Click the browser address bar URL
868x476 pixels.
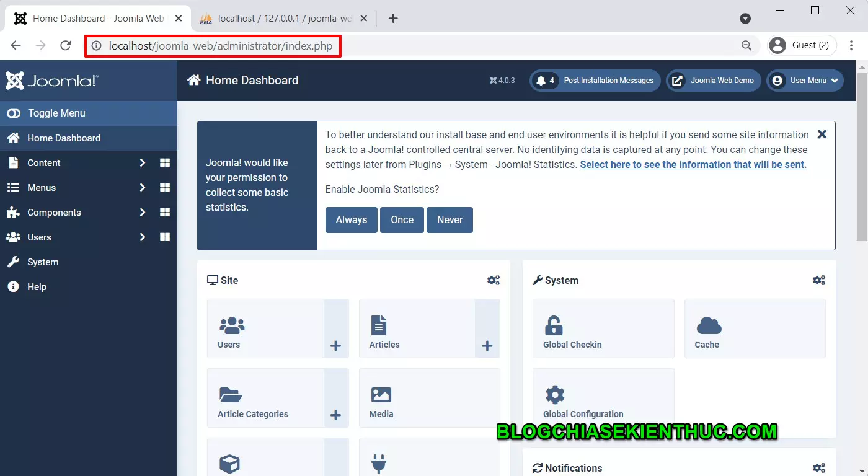(x=221, y=45)
